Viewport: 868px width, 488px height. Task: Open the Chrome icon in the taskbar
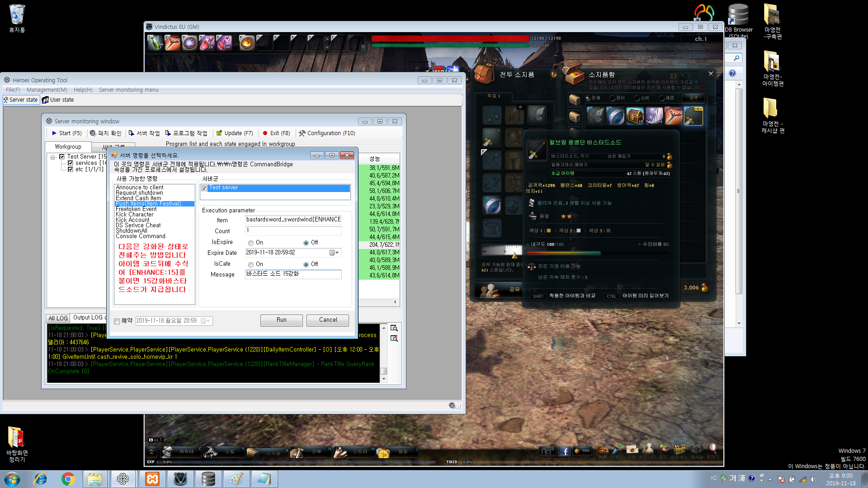68,479
